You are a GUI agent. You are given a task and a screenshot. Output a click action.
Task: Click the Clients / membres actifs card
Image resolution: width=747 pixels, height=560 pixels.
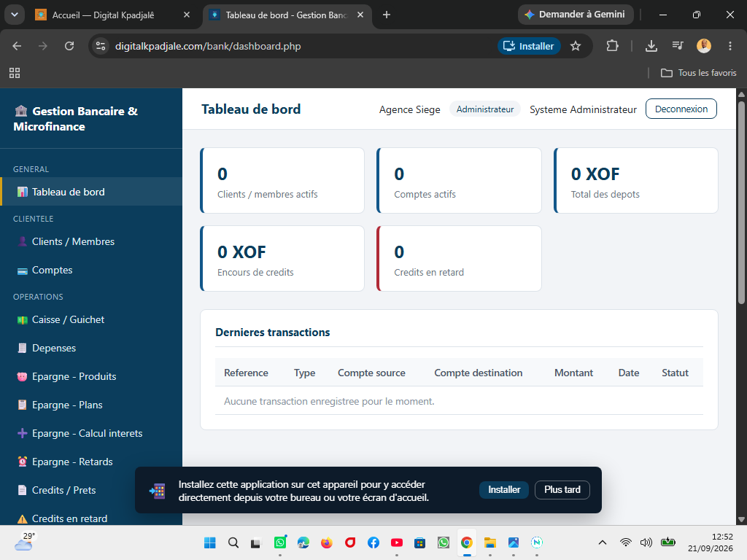[x=282, y=181]
